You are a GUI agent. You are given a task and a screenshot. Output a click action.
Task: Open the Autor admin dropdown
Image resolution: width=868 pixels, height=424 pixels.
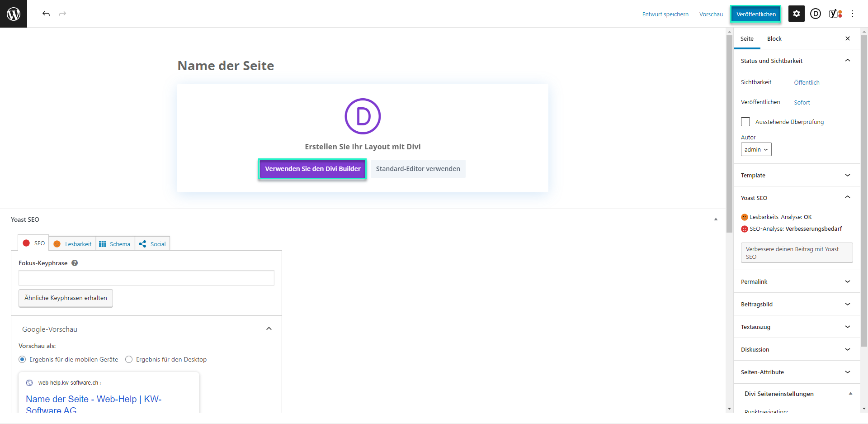click(x=756, y=149)
